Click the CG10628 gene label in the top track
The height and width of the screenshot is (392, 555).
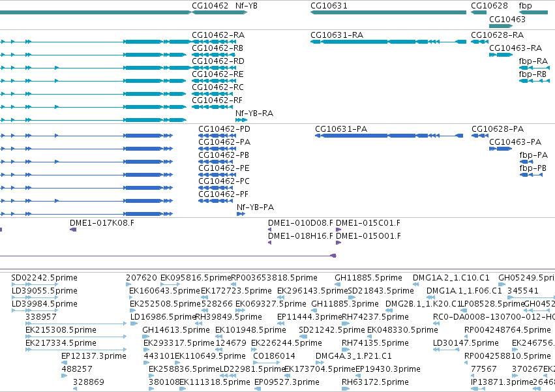tap(489, 6)
